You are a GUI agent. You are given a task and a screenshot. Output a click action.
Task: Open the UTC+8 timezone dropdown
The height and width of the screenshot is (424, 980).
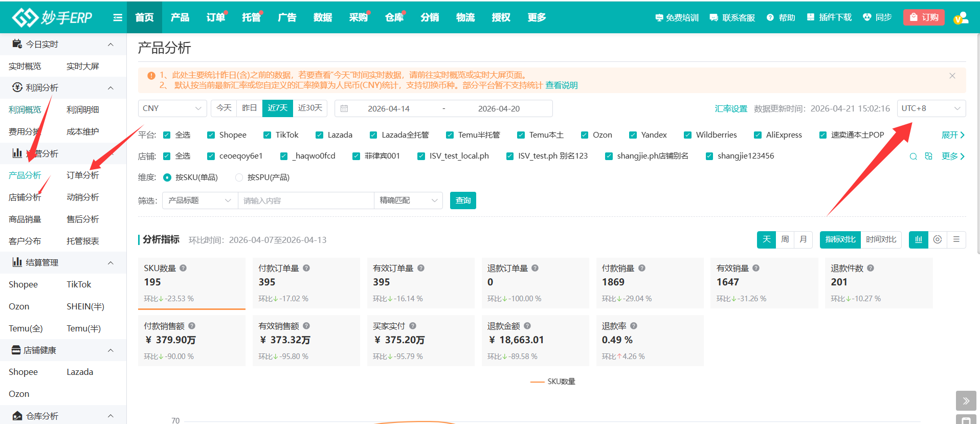(931, 108)
